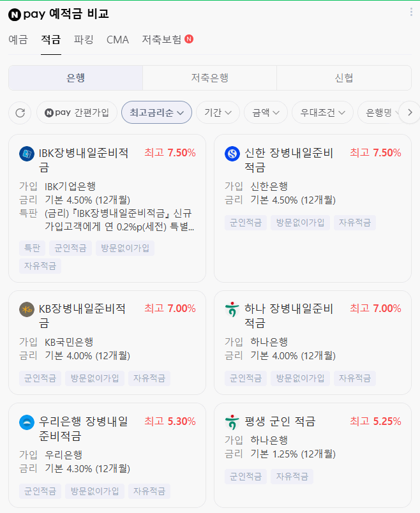Enable the N pay 간편가입 filter

click(x=75, y=112)
